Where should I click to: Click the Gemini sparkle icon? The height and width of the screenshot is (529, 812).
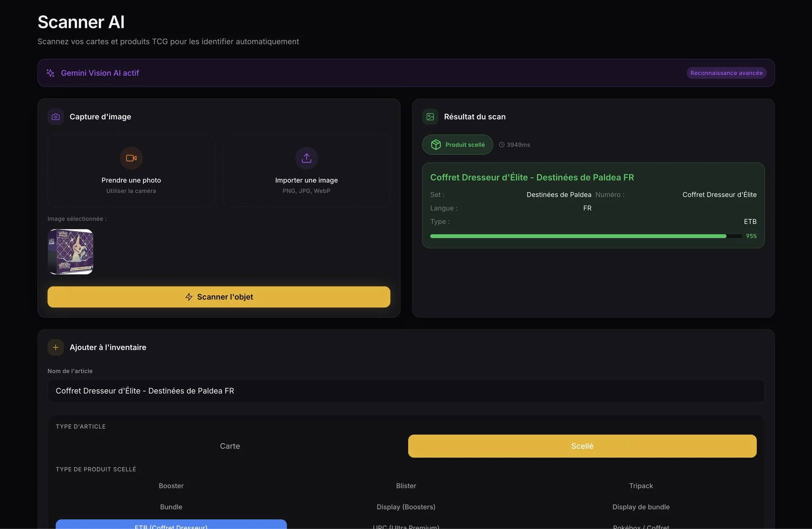[x=50, y=73]
